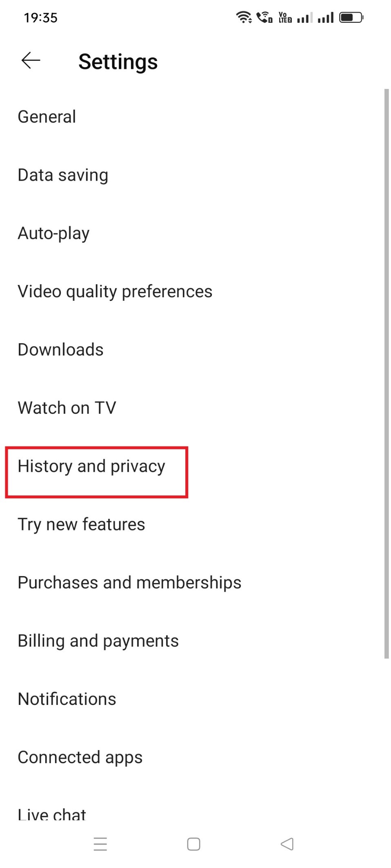The height and width of the screenshot is (868, 391).
Task: Tap the Android home button icon
Action: coord(193,844)
